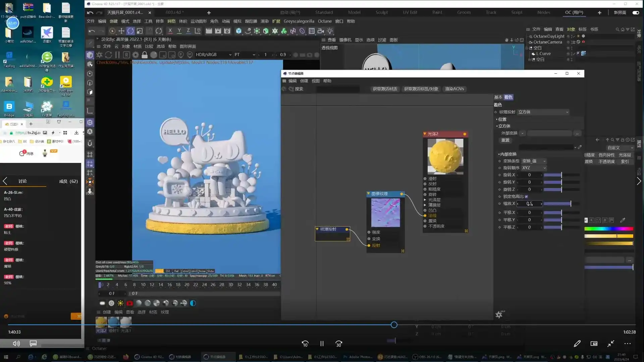The image size is (644, 362).
Task: Select the 图像纹理 node thumbnail
Action: point(385,213)
